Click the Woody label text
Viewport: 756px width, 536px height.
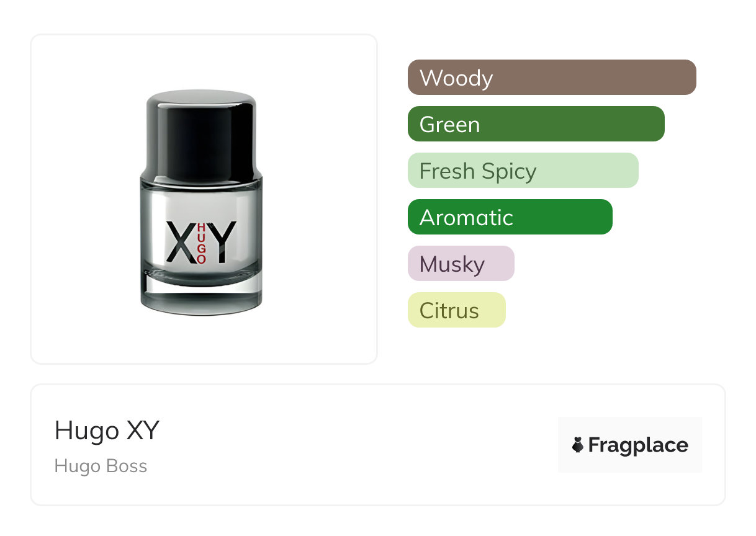point(456,78)
